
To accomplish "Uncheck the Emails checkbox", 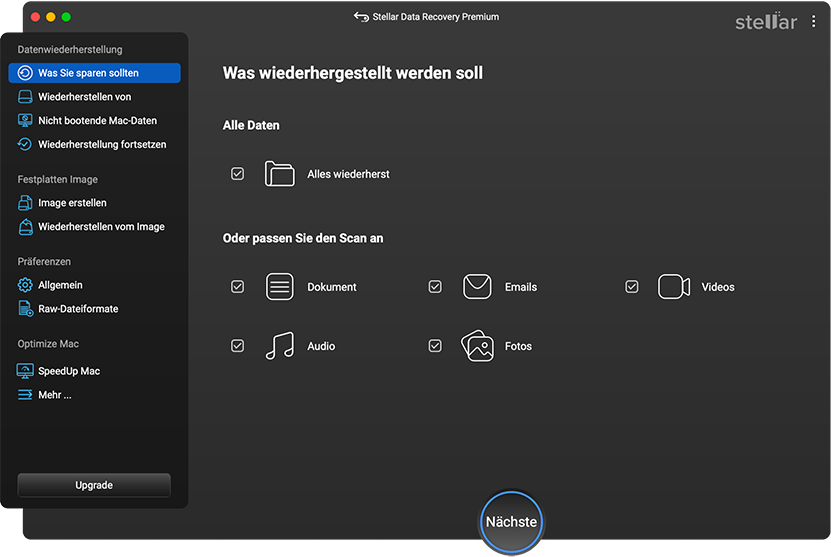I will (435, 287).
